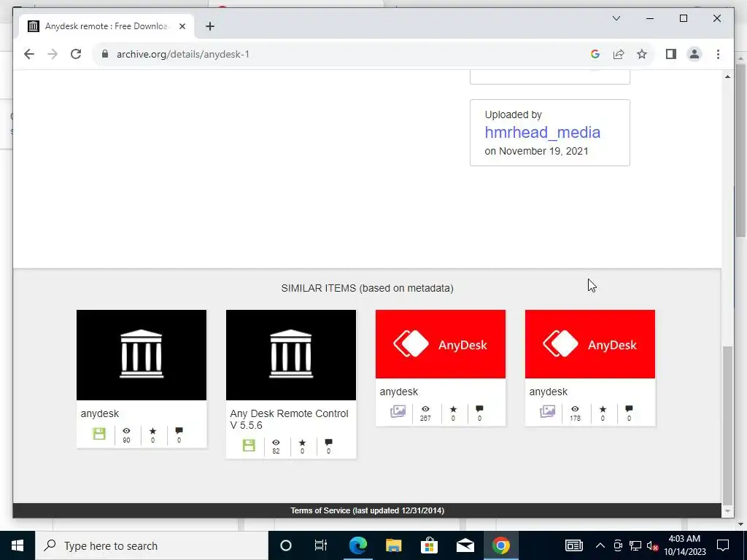Screen dimensions: 747x560
Task: Click the reviews bubble on the 90-view card
Action: pos(179,431)
